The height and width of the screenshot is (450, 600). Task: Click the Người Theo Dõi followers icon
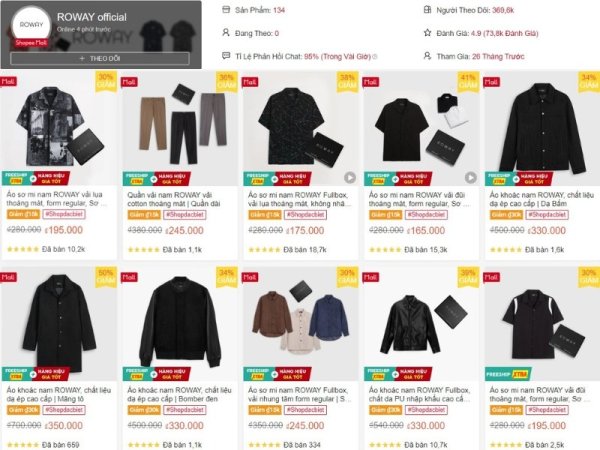click(427, 10)
